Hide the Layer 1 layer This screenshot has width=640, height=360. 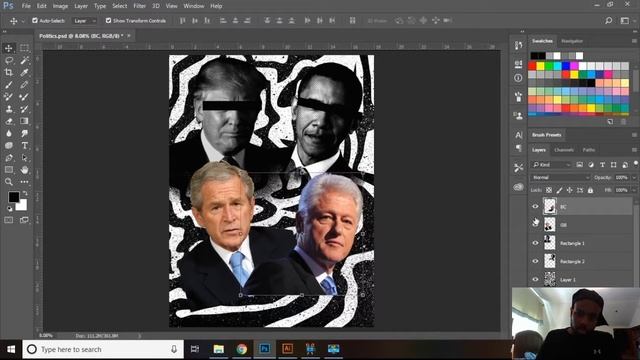[x=535, y=280]
